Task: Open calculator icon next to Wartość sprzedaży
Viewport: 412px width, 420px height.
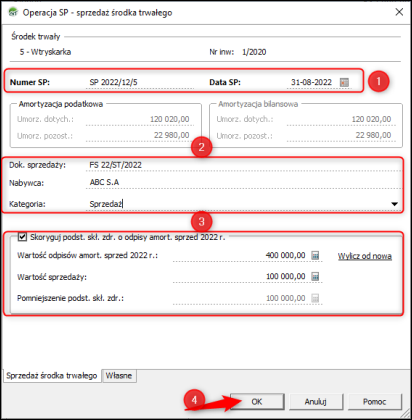Action: (315, 276)
